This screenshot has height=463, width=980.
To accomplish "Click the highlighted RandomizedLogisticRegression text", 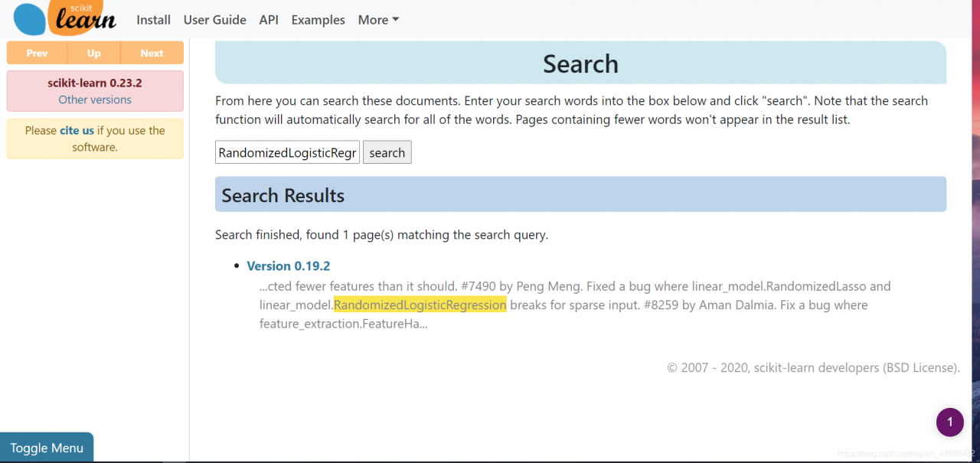I will point(420,305).
